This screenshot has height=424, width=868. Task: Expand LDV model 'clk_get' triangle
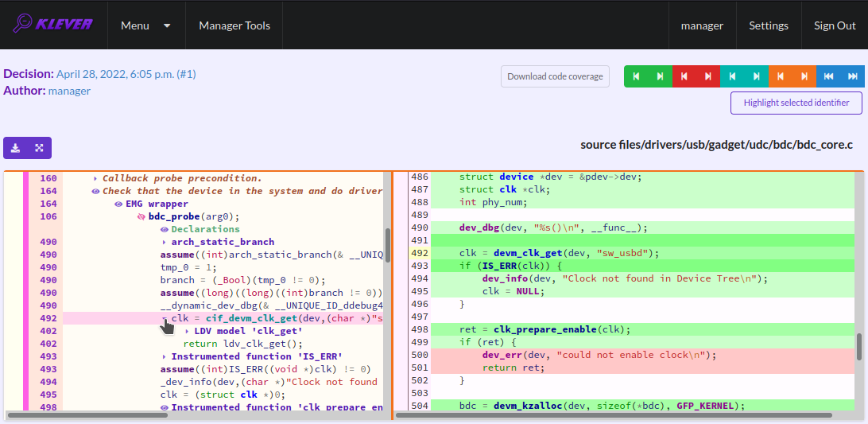pos(187,332)
